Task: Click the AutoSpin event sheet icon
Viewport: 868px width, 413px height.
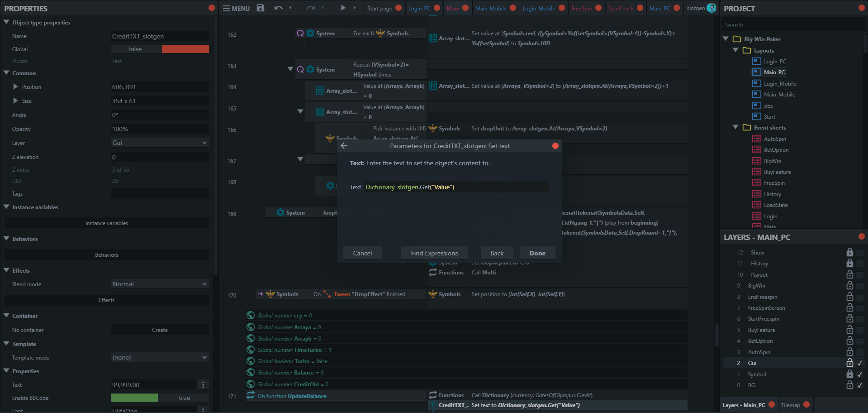Action: (757, 139)
